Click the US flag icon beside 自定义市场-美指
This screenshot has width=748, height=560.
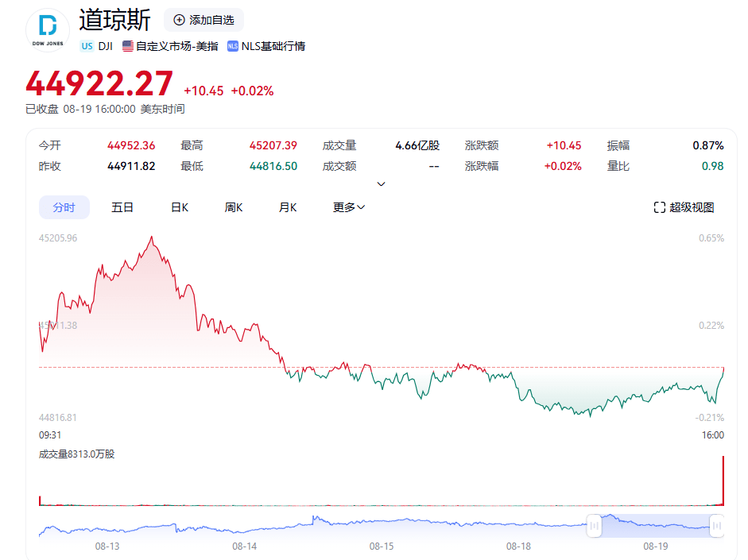coord(127,46)
